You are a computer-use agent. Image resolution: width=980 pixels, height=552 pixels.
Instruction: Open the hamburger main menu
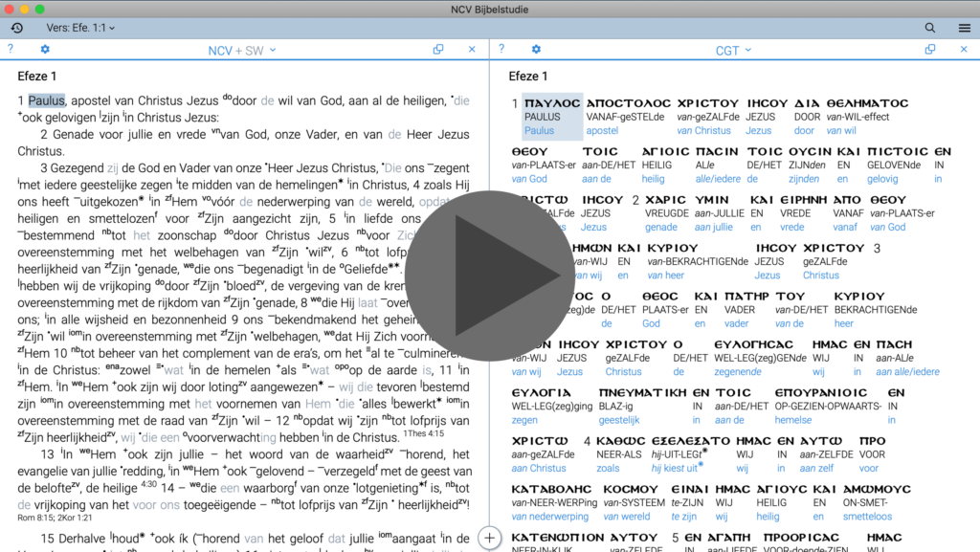965,28
